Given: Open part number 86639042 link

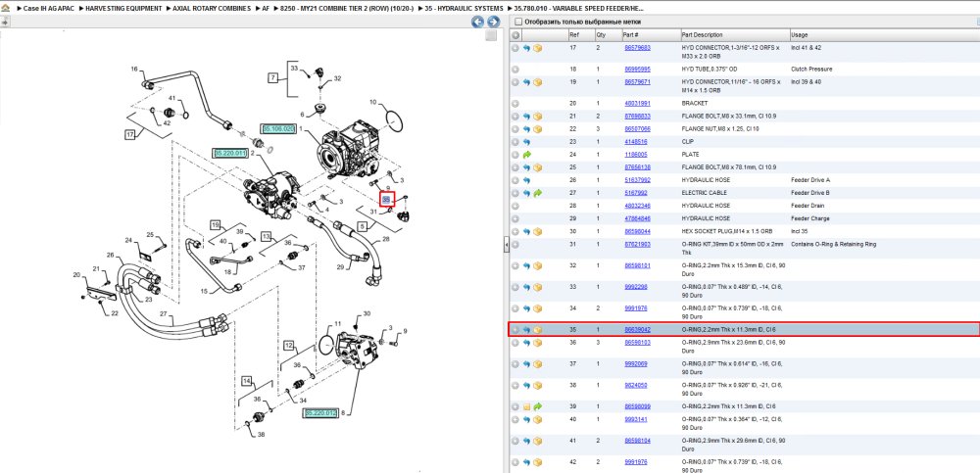Looking at the screenshot, I should (x=638, y=329).
